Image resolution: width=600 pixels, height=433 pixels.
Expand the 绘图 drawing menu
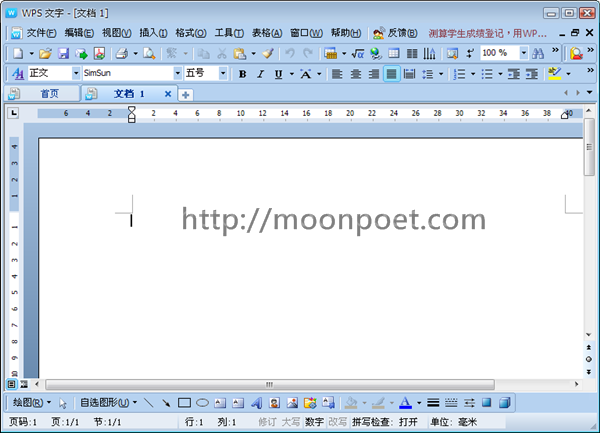32,403
